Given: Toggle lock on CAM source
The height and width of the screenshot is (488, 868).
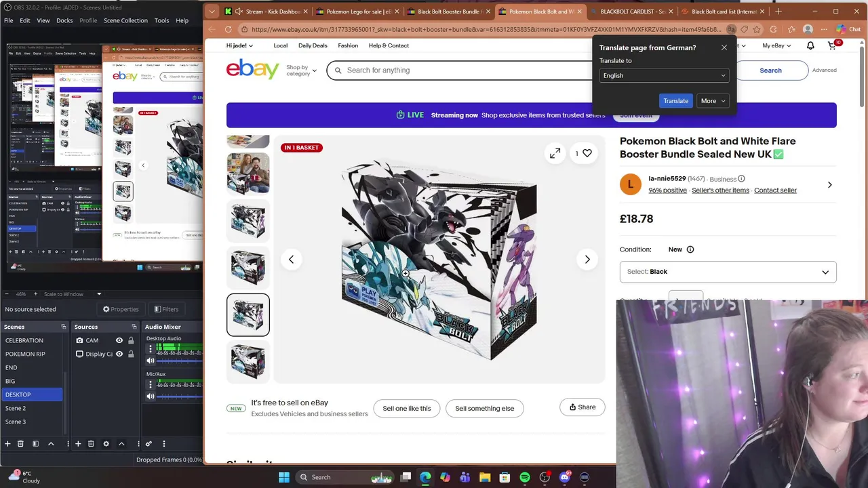Looking at the screenshot, I should [x=130, y=340].
